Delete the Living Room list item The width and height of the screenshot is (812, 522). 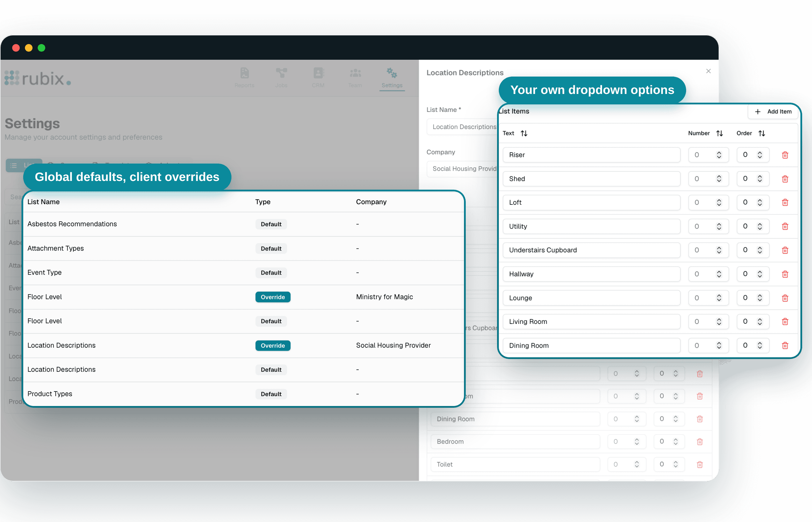click(x=785, y=321)
